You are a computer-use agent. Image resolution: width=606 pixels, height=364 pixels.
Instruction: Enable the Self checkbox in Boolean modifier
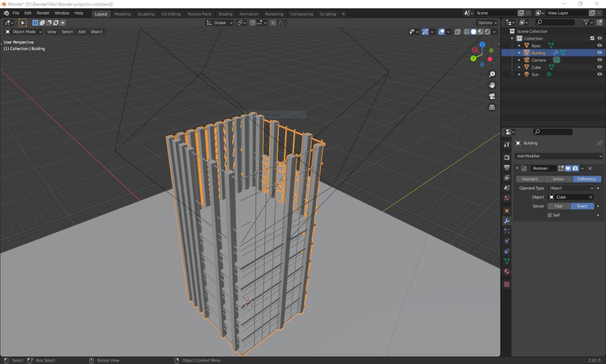click(x=550, y=215)
